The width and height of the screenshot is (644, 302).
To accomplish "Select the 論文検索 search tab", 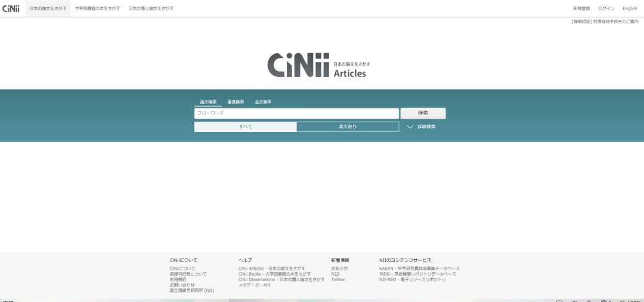I will 208,102.
